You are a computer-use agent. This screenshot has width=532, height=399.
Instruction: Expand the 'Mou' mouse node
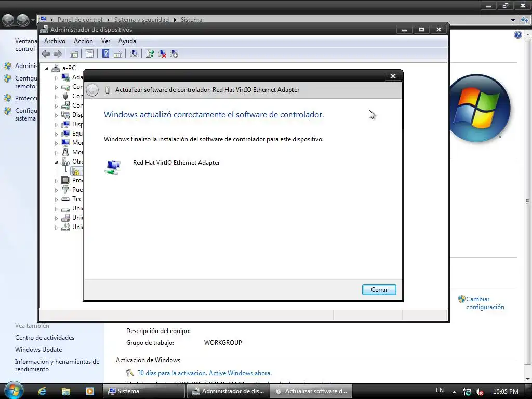coord(56,153)
